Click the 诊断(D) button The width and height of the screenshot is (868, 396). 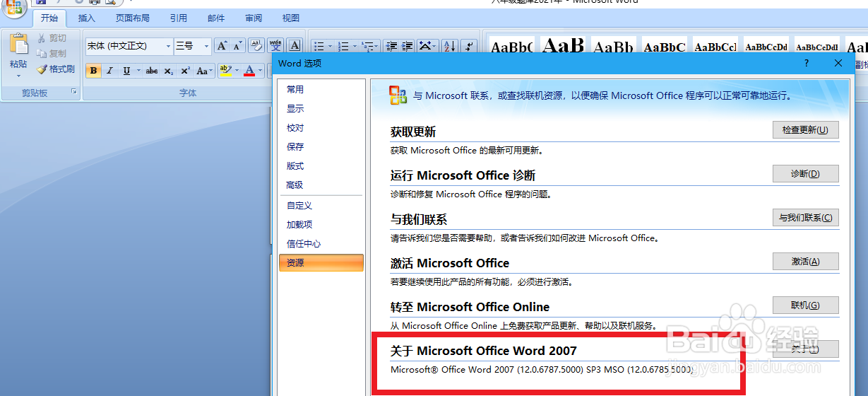[x=806, y=174]
